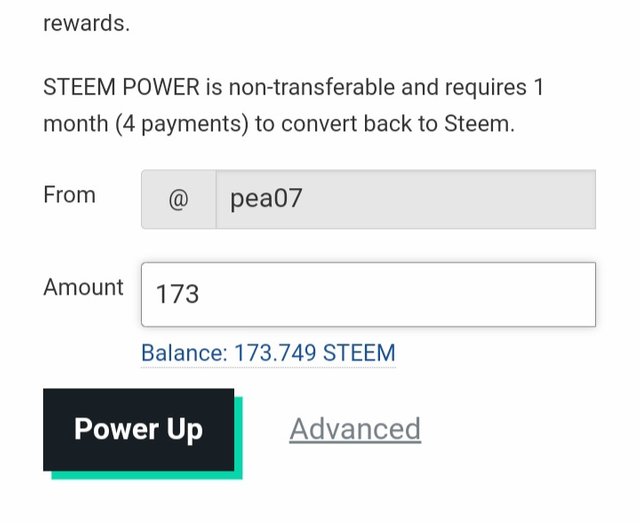Click the 173.749 number in balance text

pos(275,353)
